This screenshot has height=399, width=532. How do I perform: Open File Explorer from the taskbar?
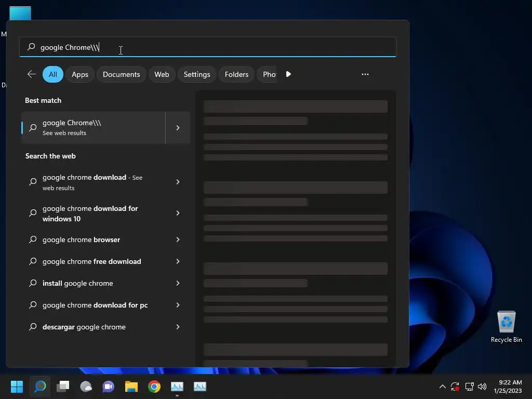tap(131, 387)
